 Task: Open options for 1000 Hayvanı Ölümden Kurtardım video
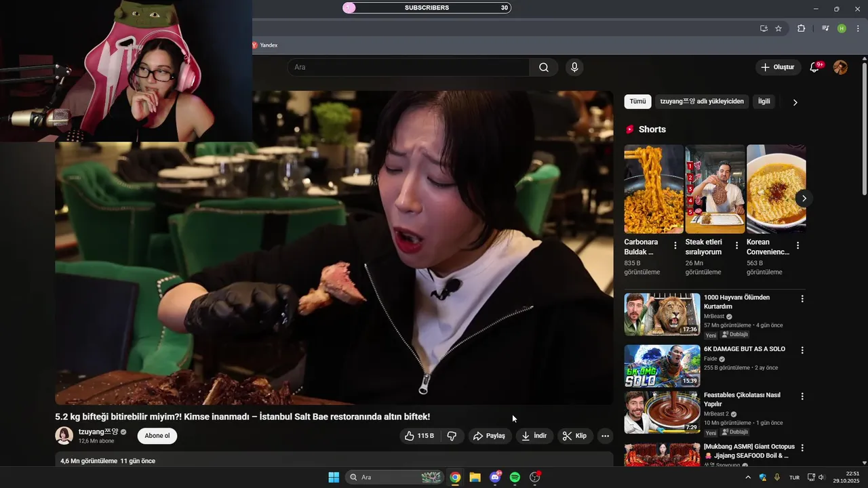[x=802, y=299]
